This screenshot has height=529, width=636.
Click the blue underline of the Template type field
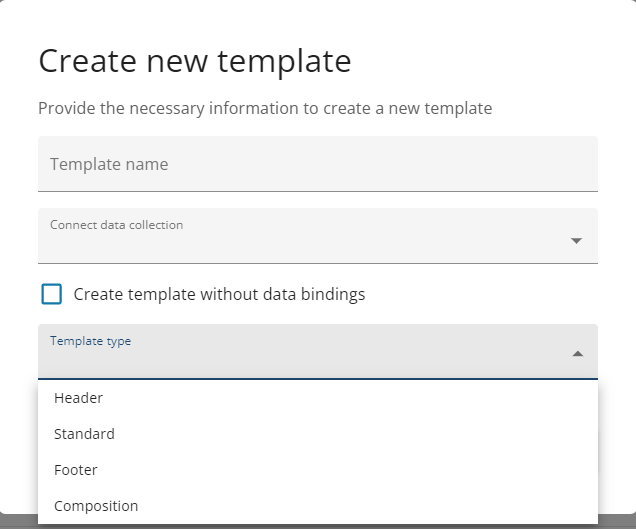pyautogui.click(x=317, y=379)
